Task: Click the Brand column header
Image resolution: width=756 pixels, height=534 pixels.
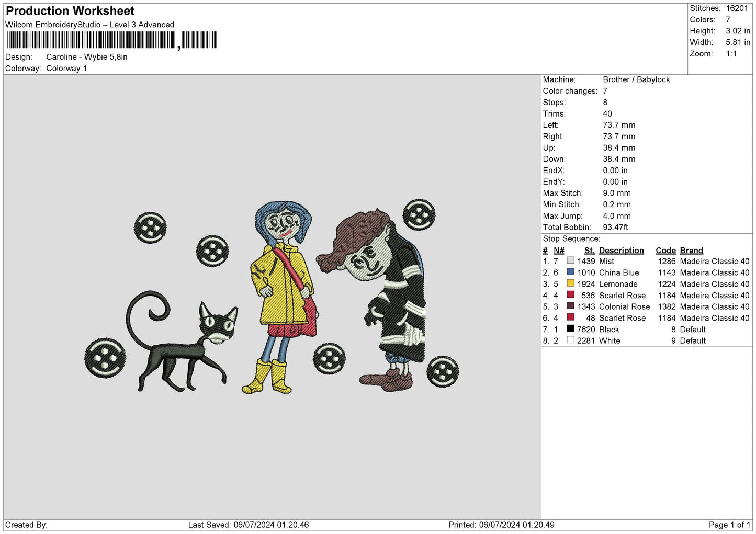Action: point(691,251)
